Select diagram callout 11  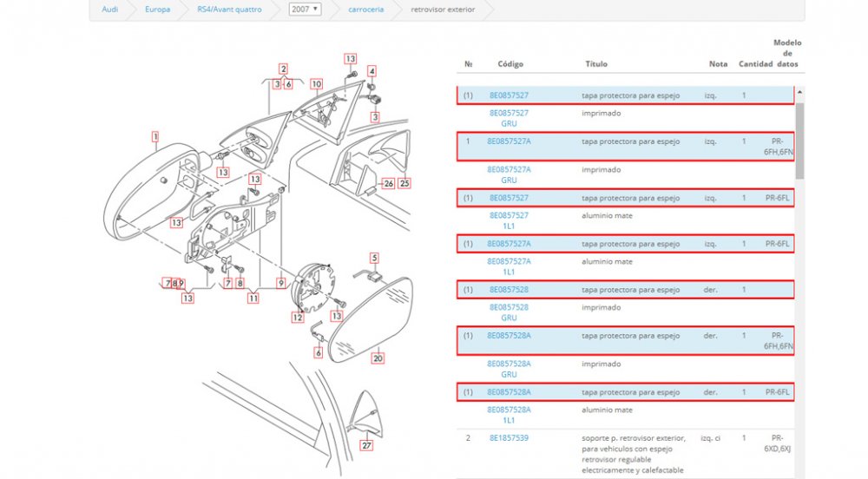point(253,299)
